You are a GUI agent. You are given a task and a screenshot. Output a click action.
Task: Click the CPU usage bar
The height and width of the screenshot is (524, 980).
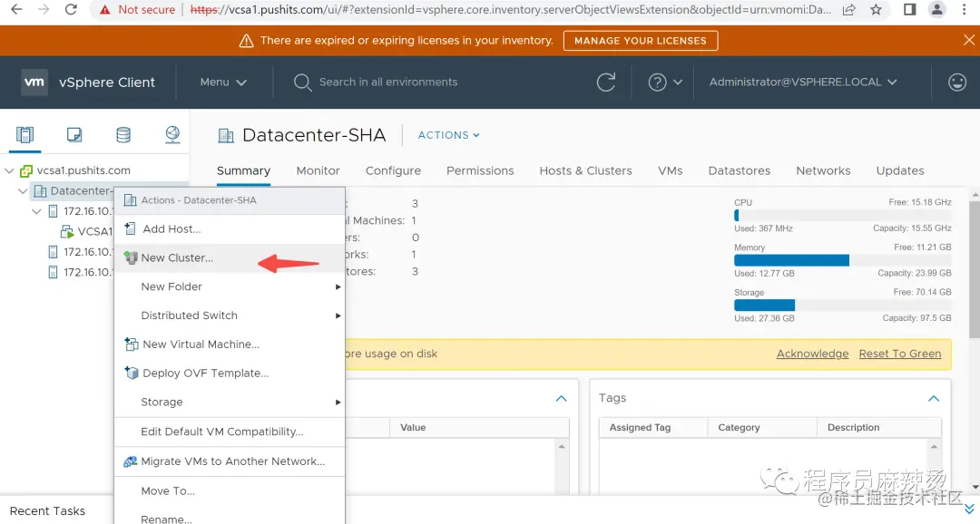(842, 216)
